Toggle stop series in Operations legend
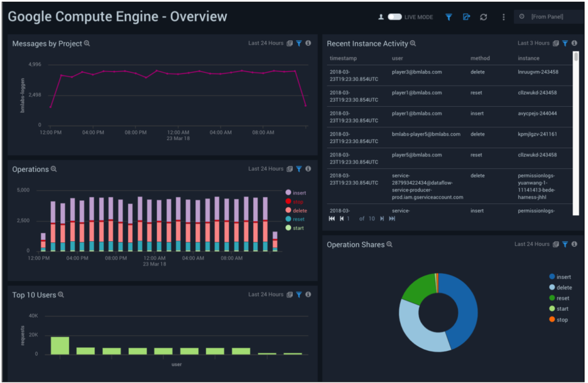The width and height of the screenshot is (588, 383). coord(295,202)
